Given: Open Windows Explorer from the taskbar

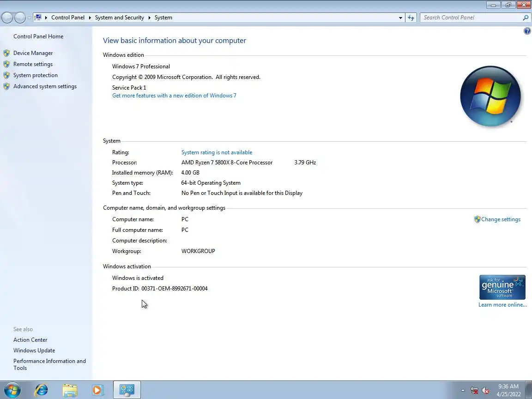Looking at the screenshot, I should coord(70,390).
